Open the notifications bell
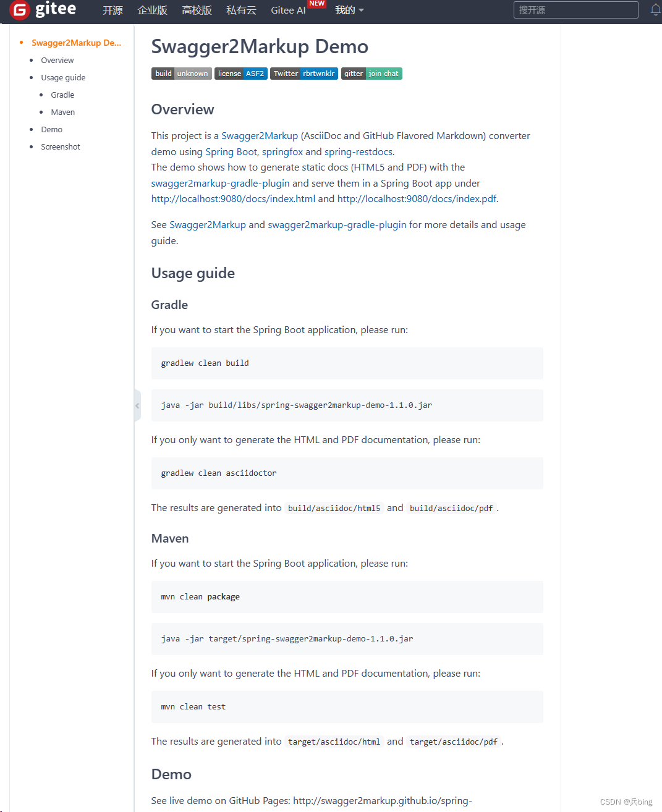Image resolution: width=662 pixels, height=812 pixels. pos(655,9)
